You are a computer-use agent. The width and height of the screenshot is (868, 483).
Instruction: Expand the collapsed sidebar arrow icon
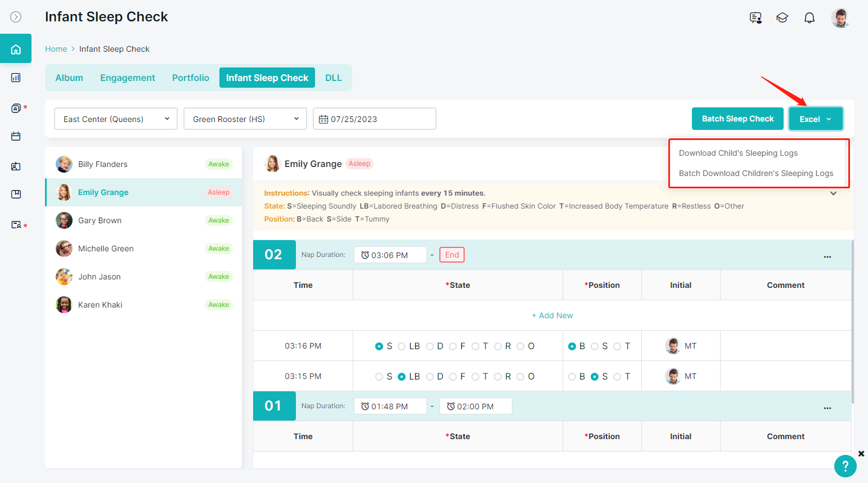[x=16, y=17]
